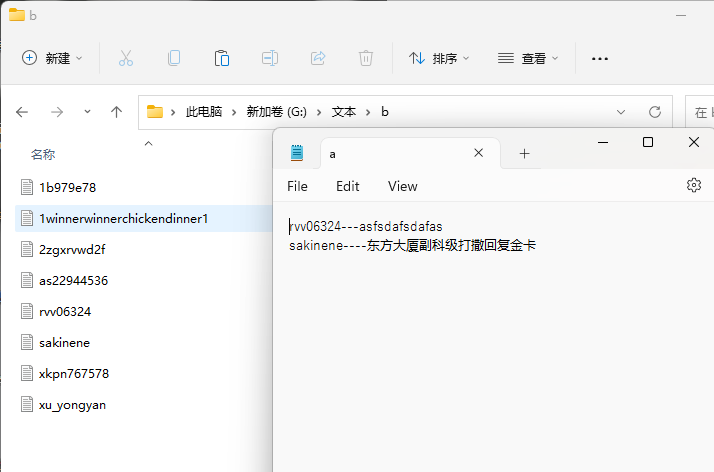
Task: Open the Notepad Edit menu
Action: click(347, 187)
